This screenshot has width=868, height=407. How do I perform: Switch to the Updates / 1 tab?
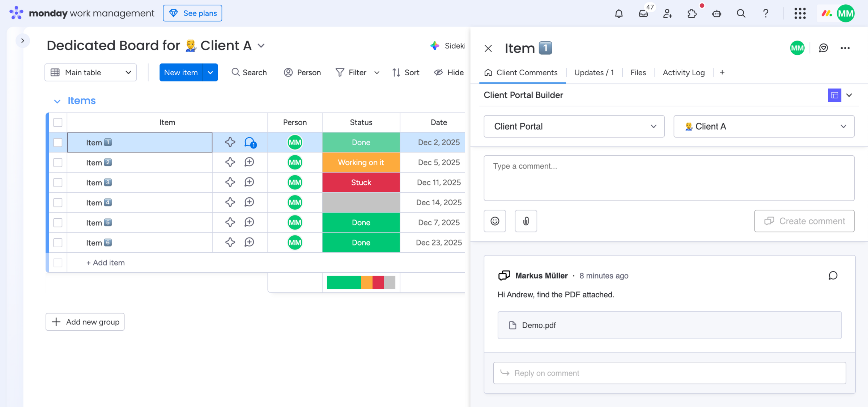click(x=594, y=72)
